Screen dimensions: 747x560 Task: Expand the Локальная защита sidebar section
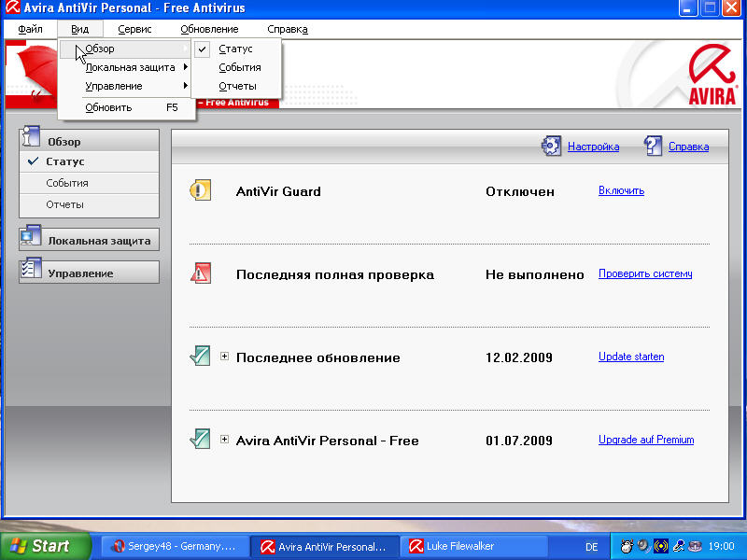(x=89, y=241)
